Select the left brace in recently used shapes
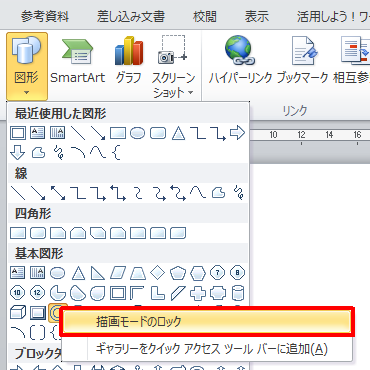The height and width of the screenshot is (370, 370). (x=116, y=153)
